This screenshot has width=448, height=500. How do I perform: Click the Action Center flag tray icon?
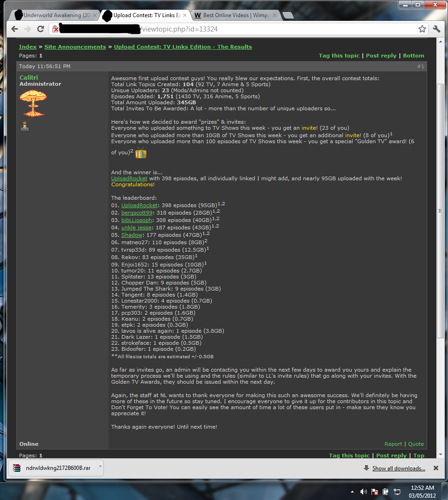[x=375, y=492]
